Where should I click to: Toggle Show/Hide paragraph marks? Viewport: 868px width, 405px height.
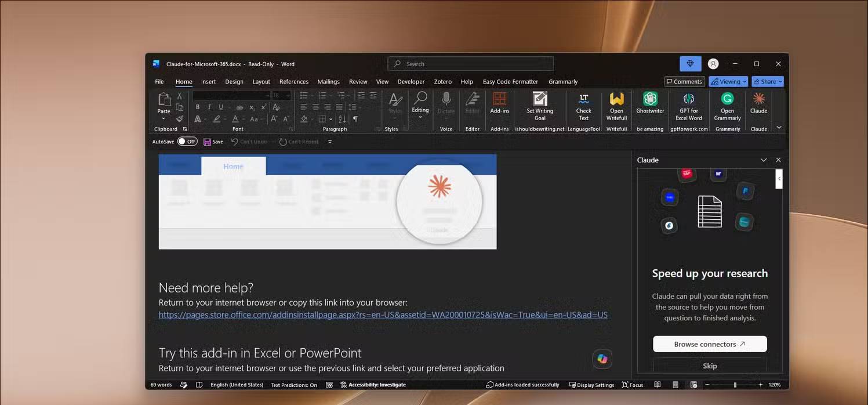coord(355,119)
